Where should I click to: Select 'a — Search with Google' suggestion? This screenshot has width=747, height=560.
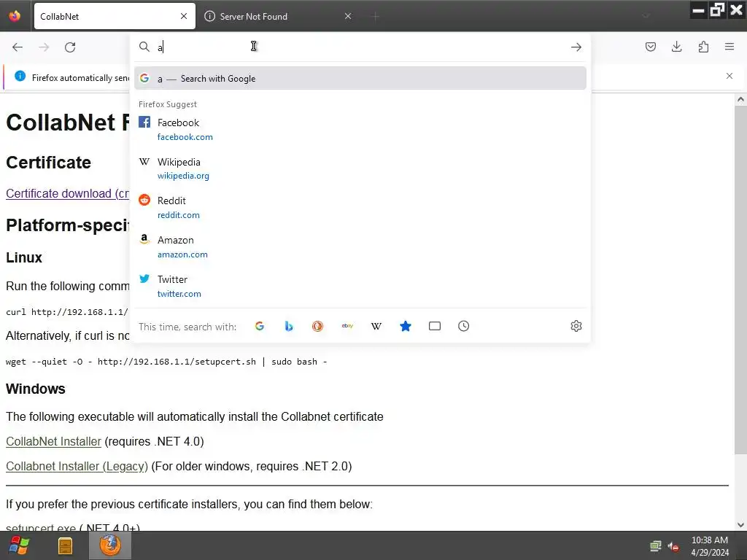pos(360,79)
